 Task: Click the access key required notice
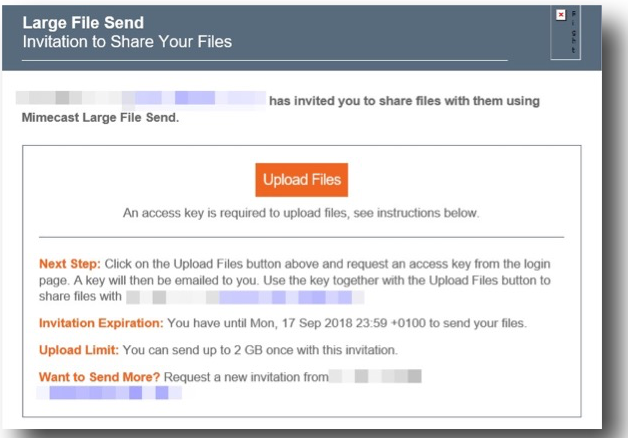tap(301, 213)
